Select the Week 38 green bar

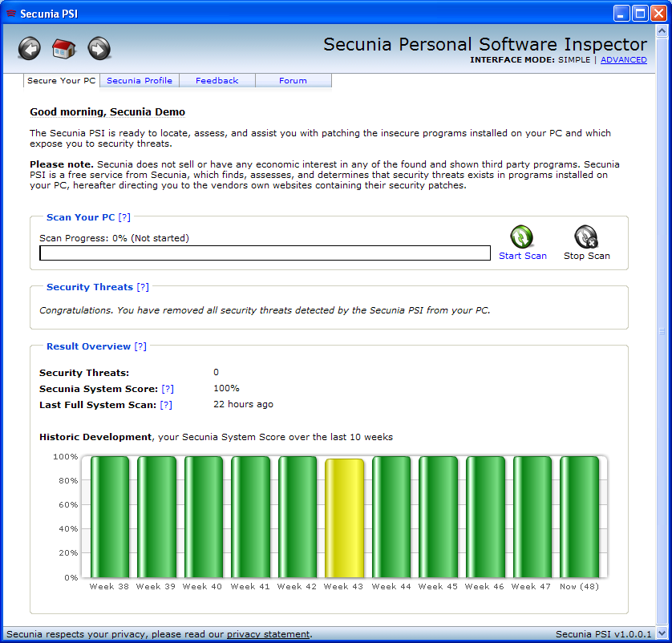[x=110, y=517]
